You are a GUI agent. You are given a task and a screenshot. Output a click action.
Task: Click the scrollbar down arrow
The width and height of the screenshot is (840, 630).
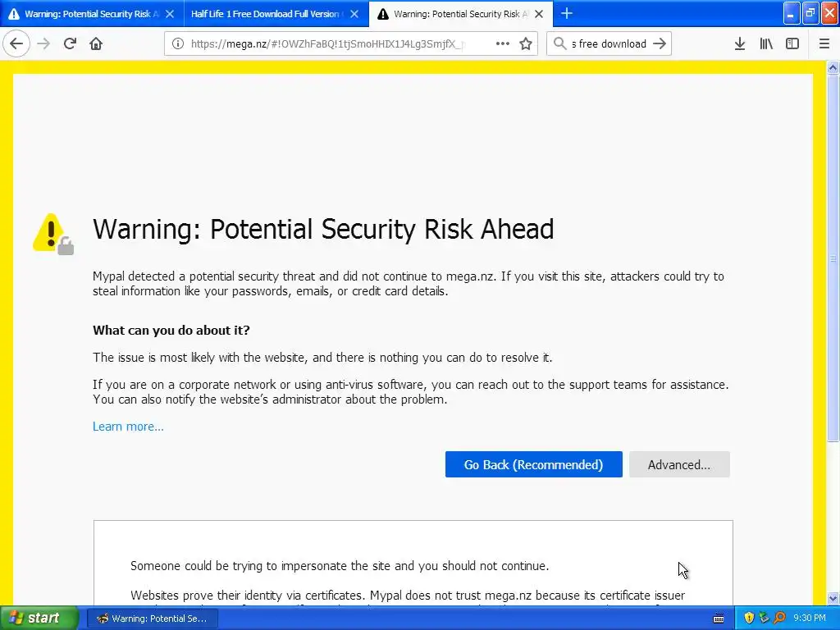point(833,598)
